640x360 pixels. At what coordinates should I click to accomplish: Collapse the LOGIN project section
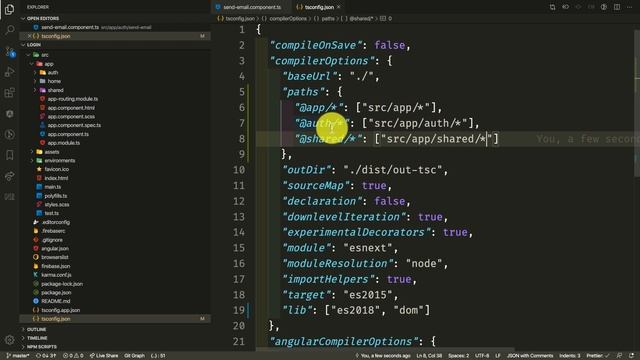click(33, 44)
